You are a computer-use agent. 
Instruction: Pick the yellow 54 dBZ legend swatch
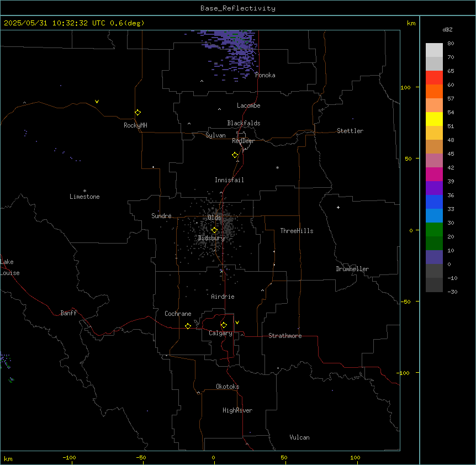434,119
